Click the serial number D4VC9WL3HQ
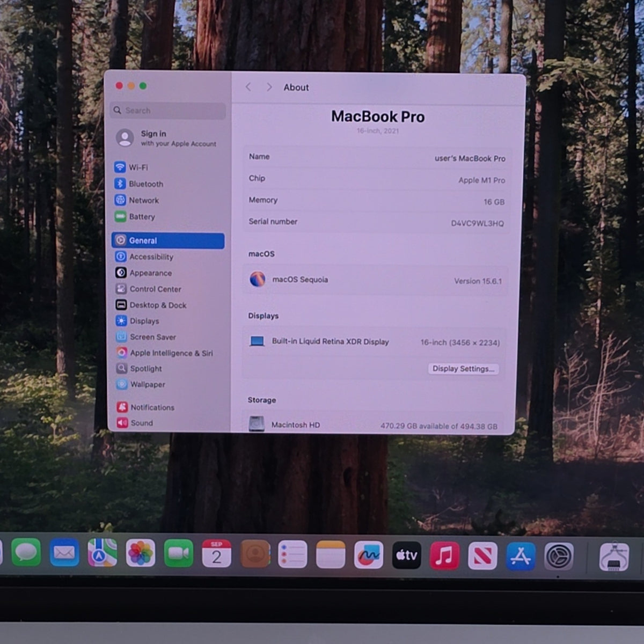 pos(477,223)
